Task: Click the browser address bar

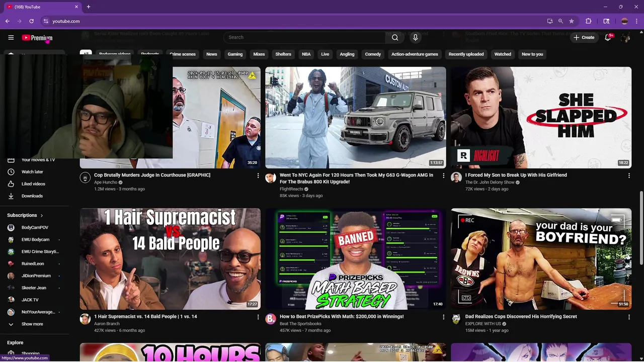Action: (292, 21)
